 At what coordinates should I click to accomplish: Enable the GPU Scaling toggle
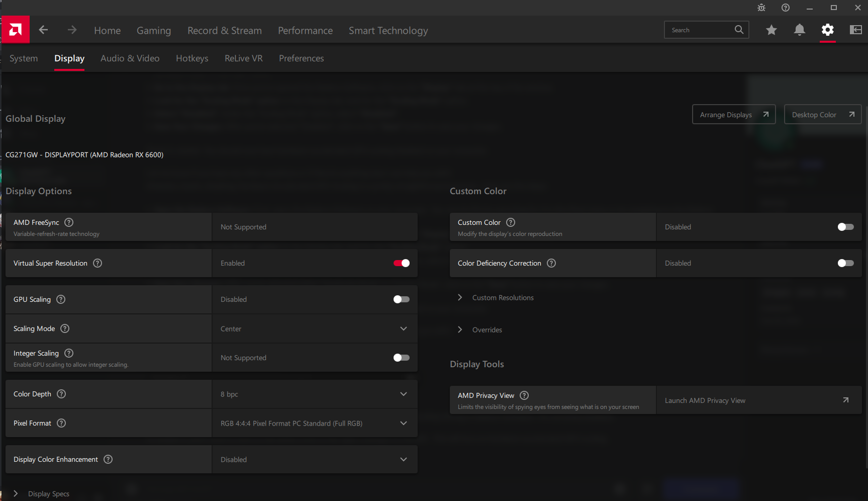[x=401, y=299]
